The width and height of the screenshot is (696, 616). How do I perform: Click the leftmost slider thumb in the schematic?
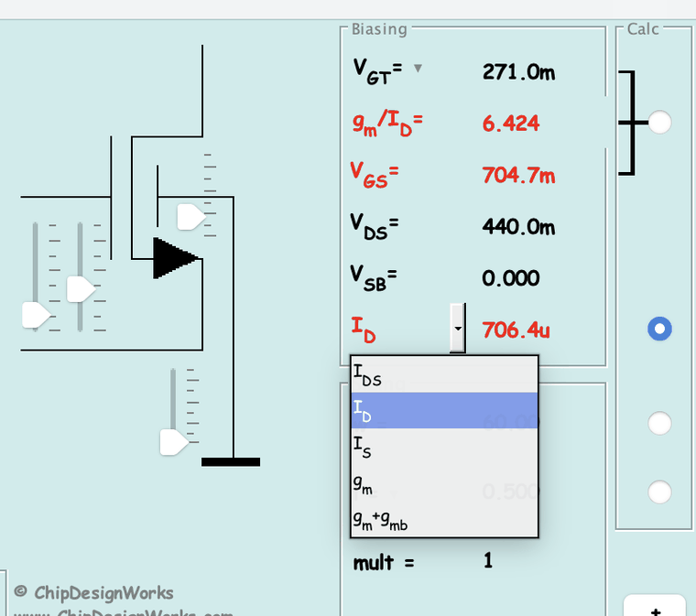37,315
